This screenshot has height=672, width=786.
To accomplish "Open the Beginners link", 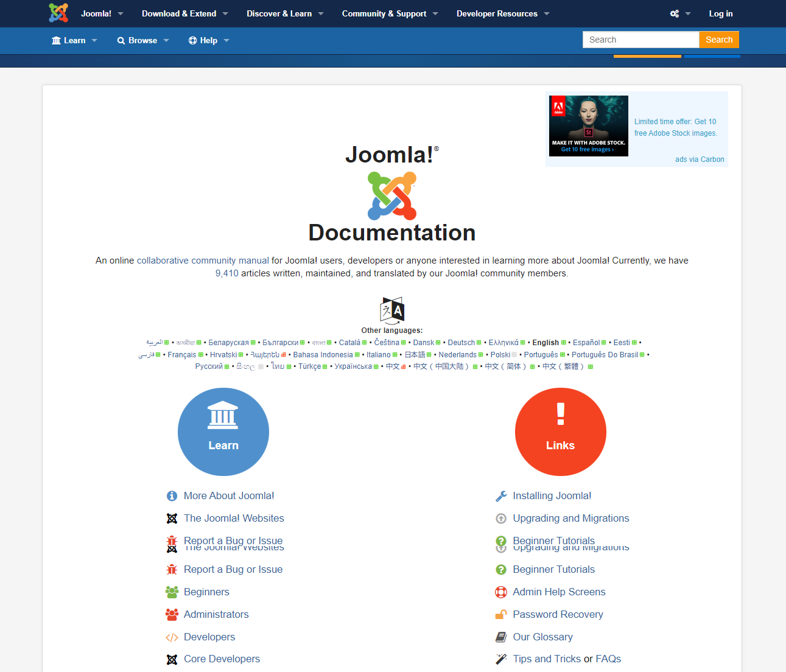I will click(206, 592).
